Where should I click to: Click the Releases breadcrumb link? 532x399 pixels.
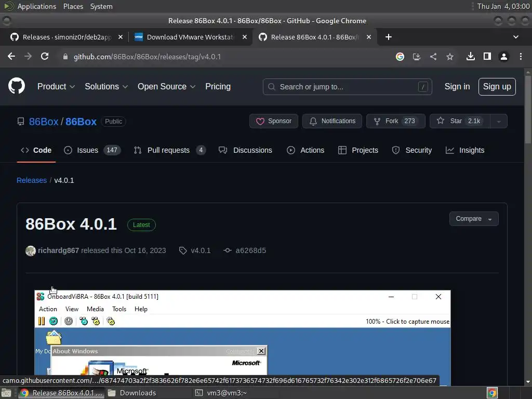(32, 180)
